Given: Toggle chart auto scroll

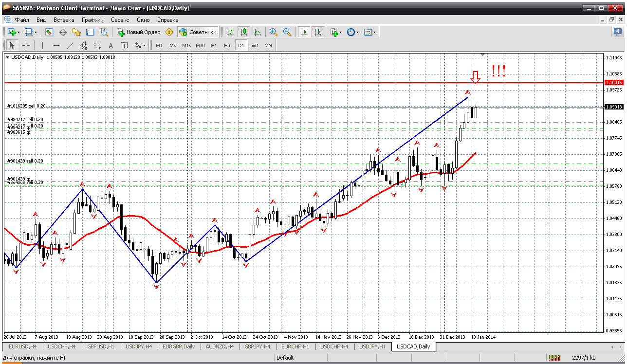Looking at the screenshot, I should 304,32.
